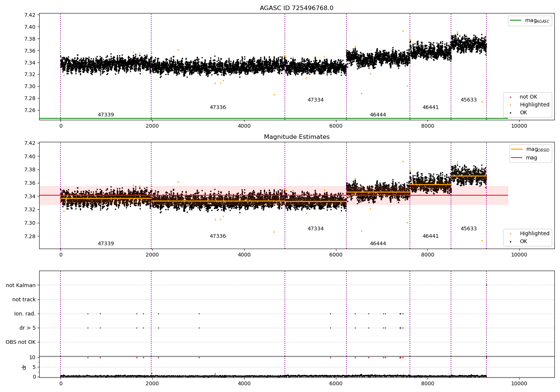Click the 7.26 y-axis tick label
Screen dimensions: 560x392
[x=30, y=111]
